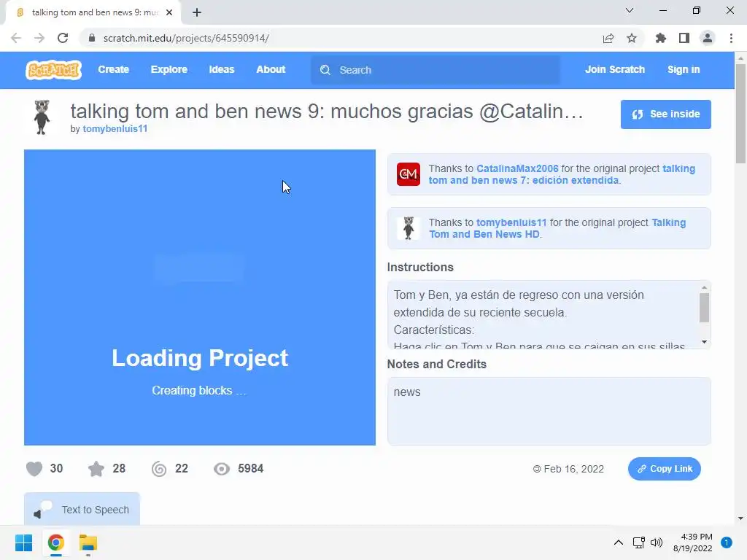
Task: Open Chrome profile icon
Action: (708, 38)
